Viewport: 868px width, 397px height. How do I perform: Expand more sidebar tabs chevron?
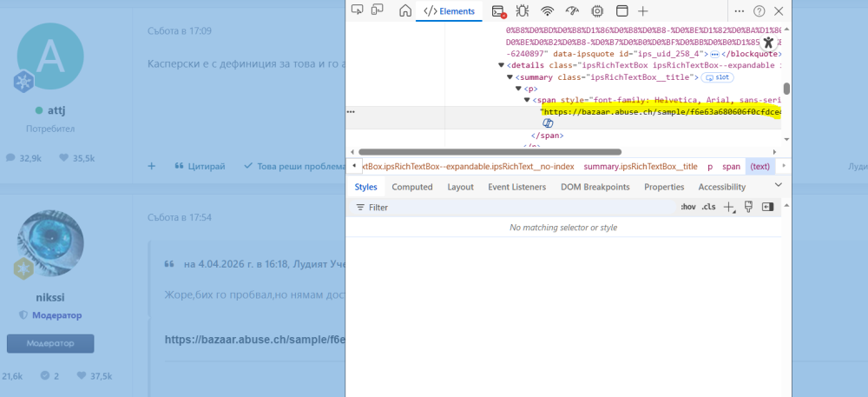coord(779,184)
